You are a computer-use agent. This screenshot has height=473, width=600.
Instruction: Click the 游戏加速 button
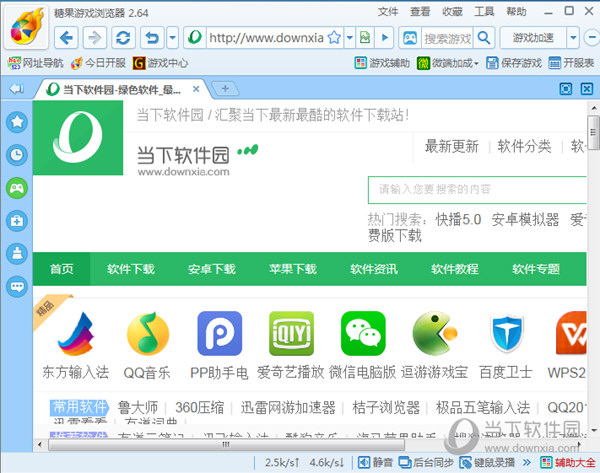click(533, 38)
